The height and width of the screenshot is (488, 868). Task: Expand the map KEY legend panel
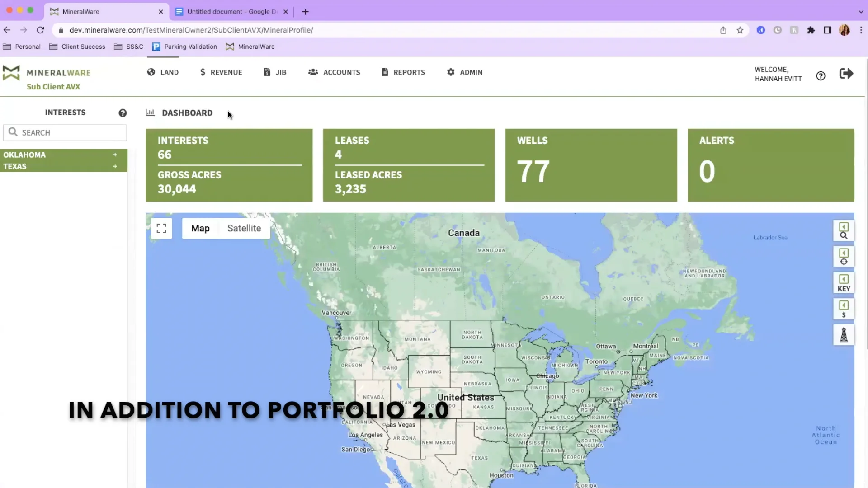[844, 283]
